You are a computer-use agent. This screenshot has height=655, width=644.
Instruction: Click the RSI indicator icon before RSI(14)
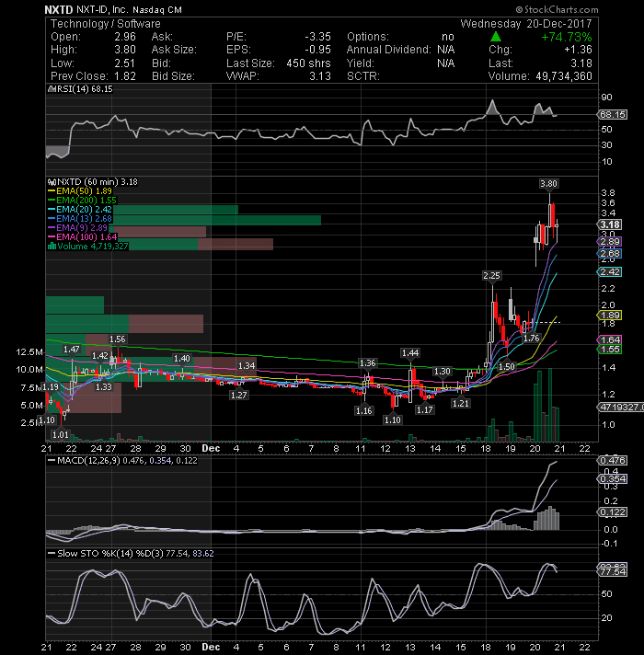tap(52, 89)
